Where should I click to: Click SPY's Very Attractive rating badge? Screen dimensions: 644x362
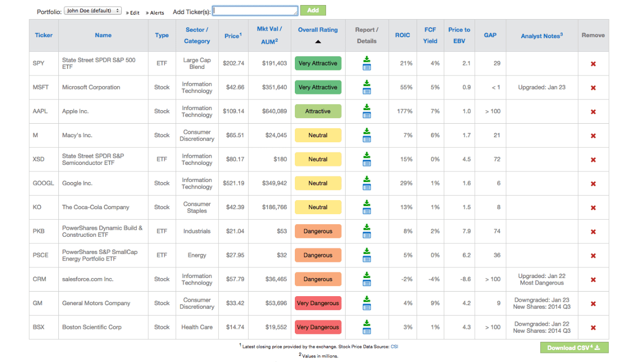click(x=318, y=63)
